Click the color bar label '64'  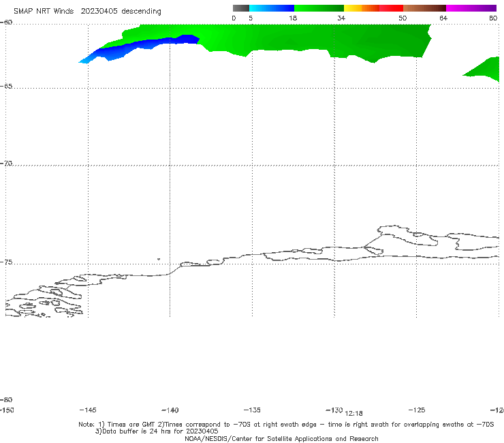tap(443, 18)
